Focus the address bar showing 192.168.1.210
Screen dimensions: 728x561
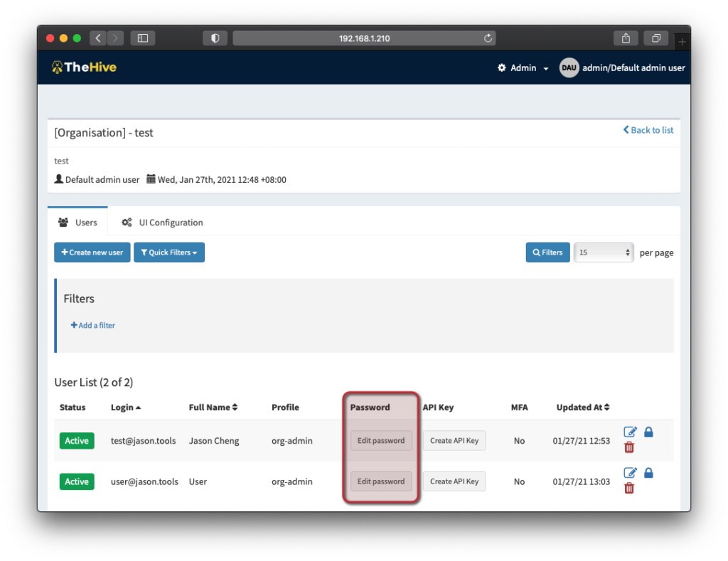click(364, 38)
